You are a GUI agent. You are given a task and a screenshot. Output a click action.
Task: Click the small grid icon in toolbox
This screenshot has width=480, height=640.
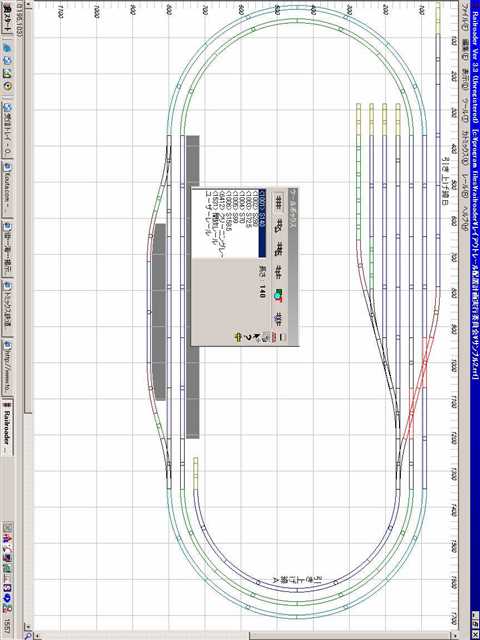265,337
